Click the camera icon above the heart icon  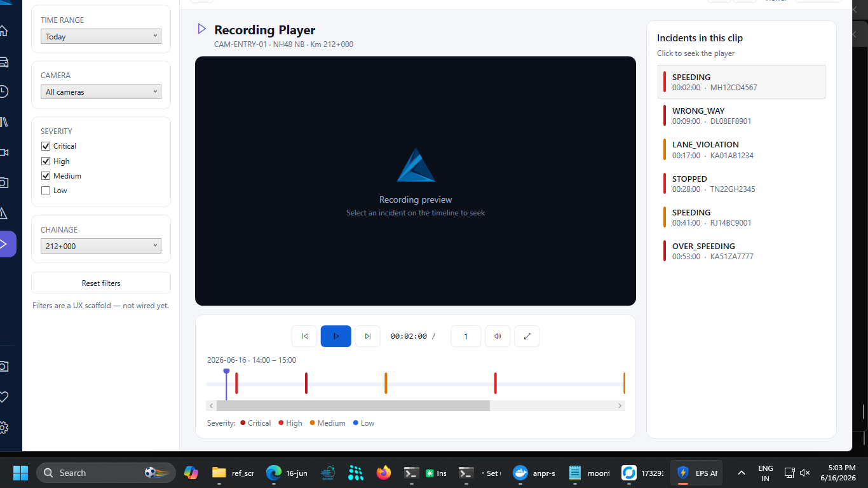[3, 367]
